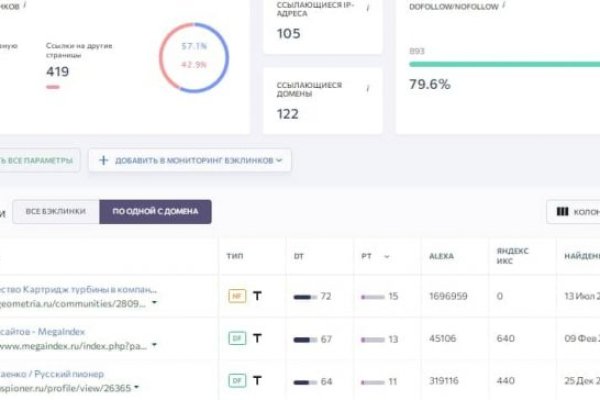This screenshot has height=400, width=600.
Task: Open the Русский пионер backlink title
Action: (60, 373)
